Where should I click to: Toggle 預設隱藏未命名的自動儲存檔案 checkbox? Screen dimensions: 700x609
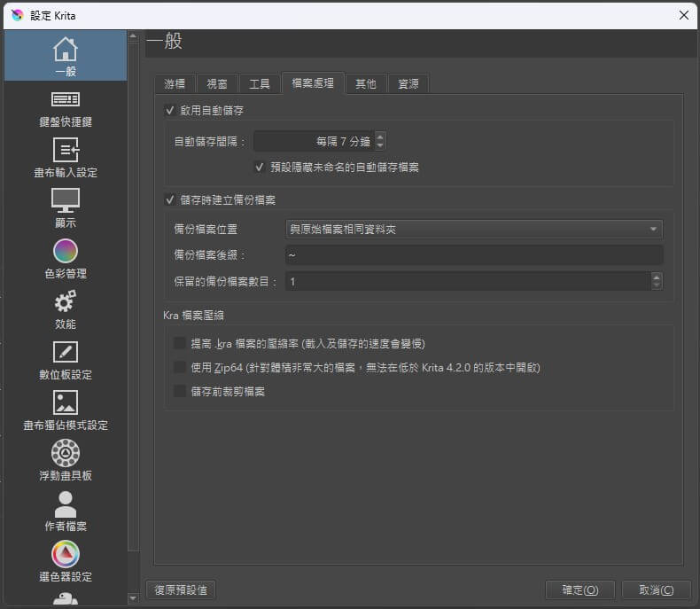[260, 167]
